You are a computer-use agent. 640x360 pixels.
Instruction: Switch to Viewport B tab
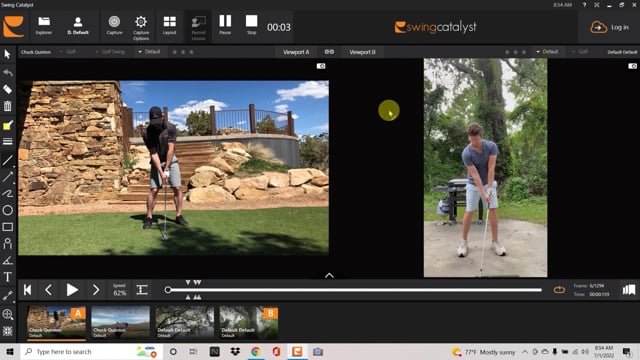click(362, 52)
